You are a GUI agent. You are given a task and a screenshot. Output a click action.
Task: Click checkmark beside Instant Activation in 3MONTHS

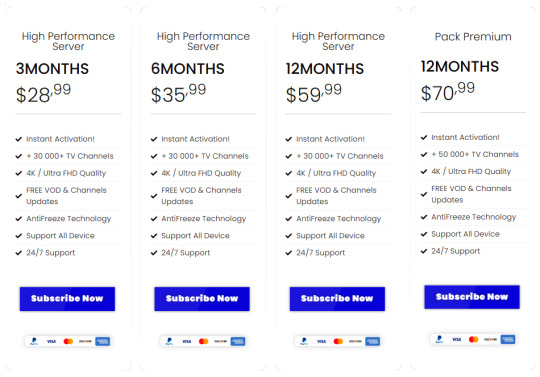click(19, 139)
